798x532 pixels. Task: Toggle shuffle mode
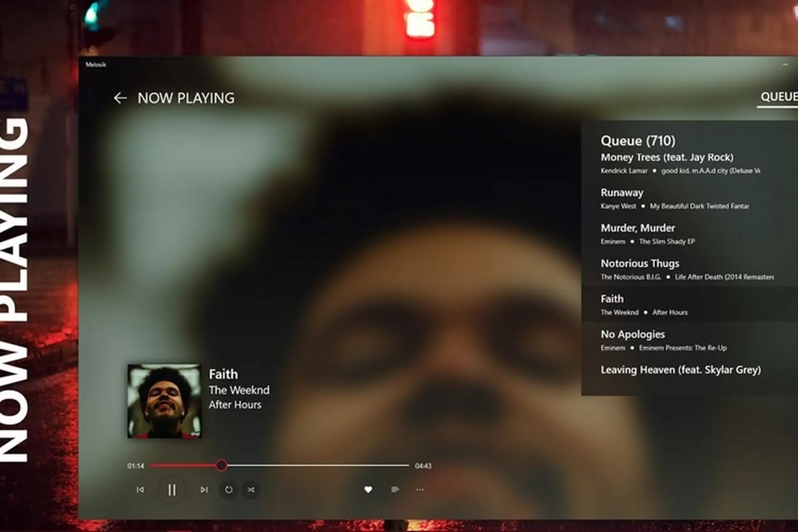click(x=251, y=490)
